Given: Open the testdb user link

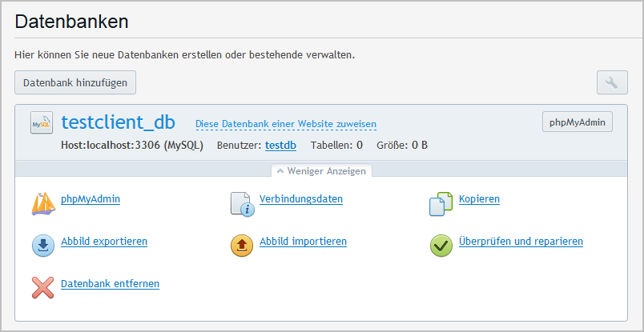Looking at the screenshot, I should [280, 145].
